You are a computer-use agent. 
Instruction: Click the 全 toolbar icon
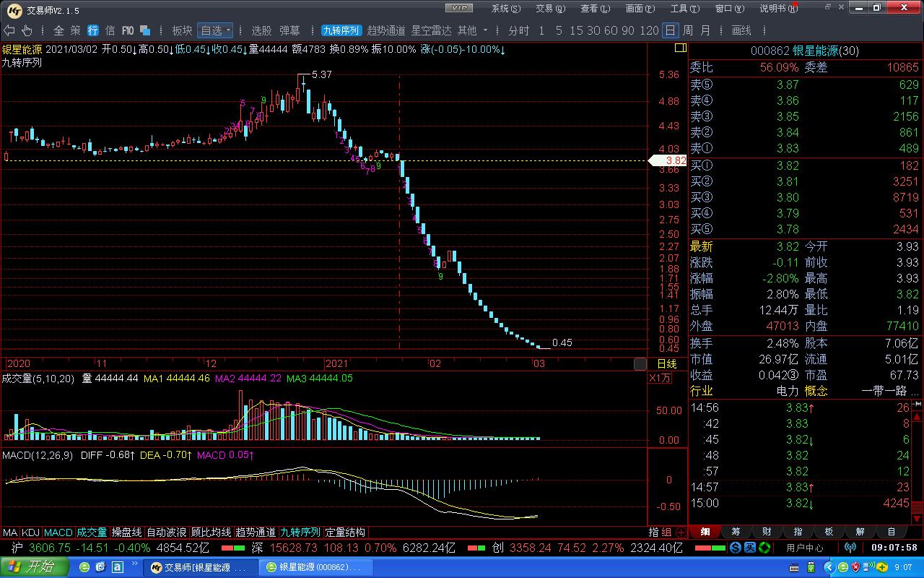58,30
